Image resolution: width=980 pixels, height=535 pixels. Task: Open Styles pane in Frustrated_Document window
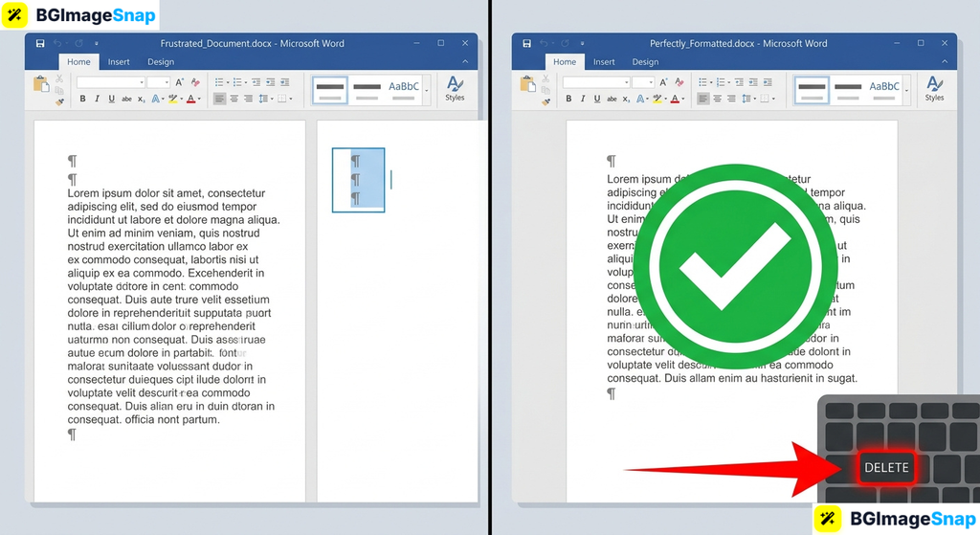click(x=455, y=88)
